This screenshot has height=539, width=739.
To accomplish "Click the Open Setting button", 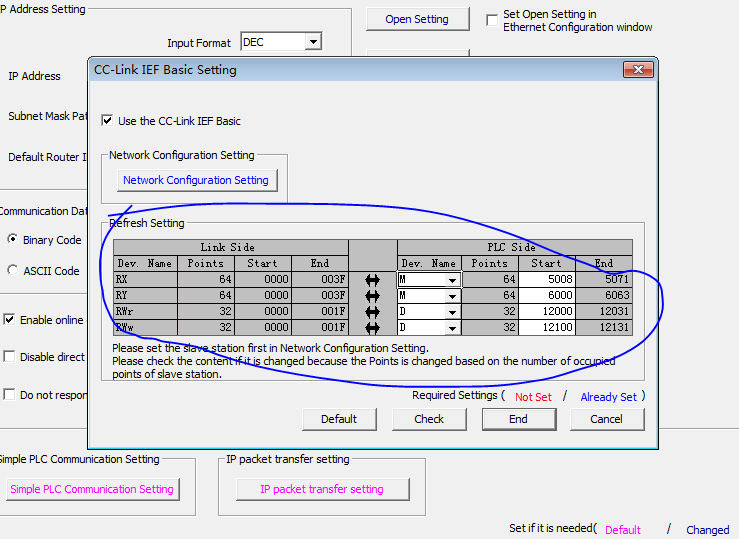I will [416, 19].
